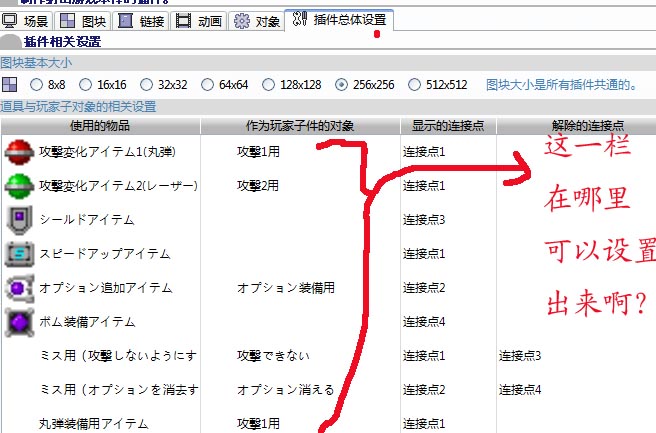The height and width of the screenshot is (433, 656).
Task: Click the 使用的物品 column header
Action: tap(100, 126)
